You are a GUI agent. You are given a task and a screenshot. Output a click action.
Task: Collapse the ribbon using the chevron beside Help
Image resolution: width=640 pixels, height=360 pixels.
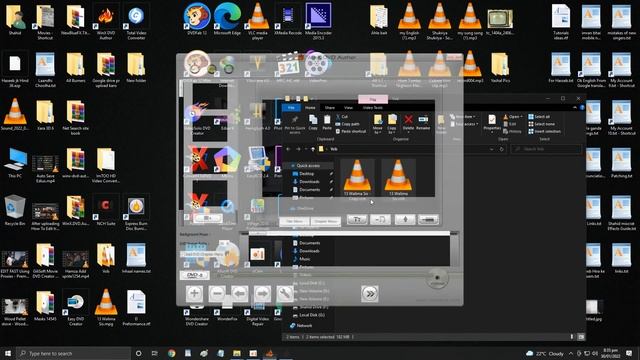tap(575, 107)
